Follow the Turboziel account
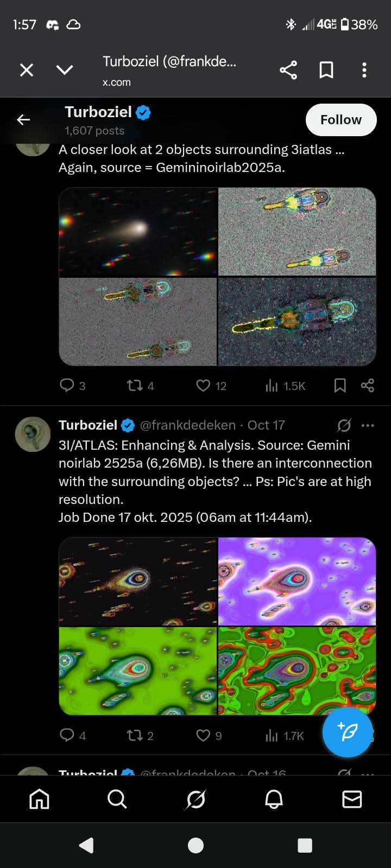This screenshot has width=391, height=868. 341,120
